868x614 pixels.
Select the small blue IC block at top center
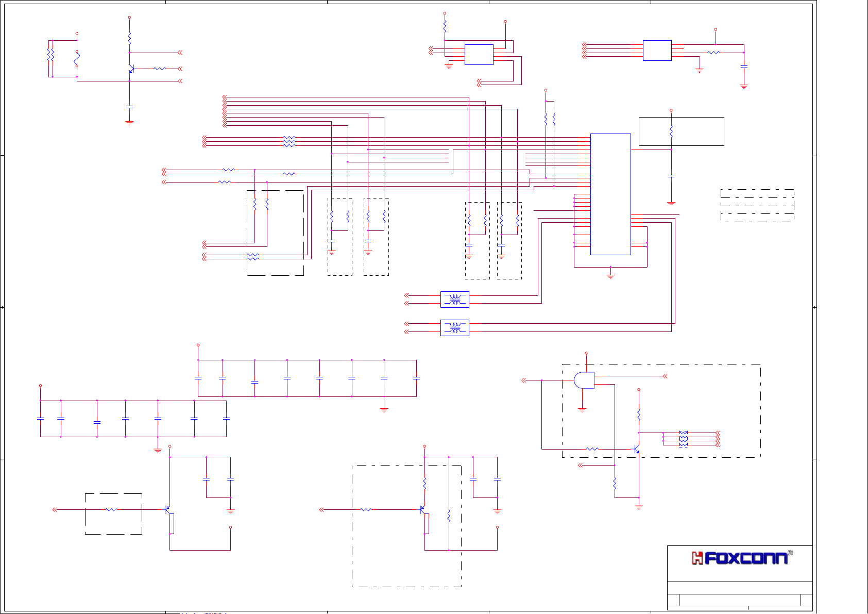[x=479, y=55]
